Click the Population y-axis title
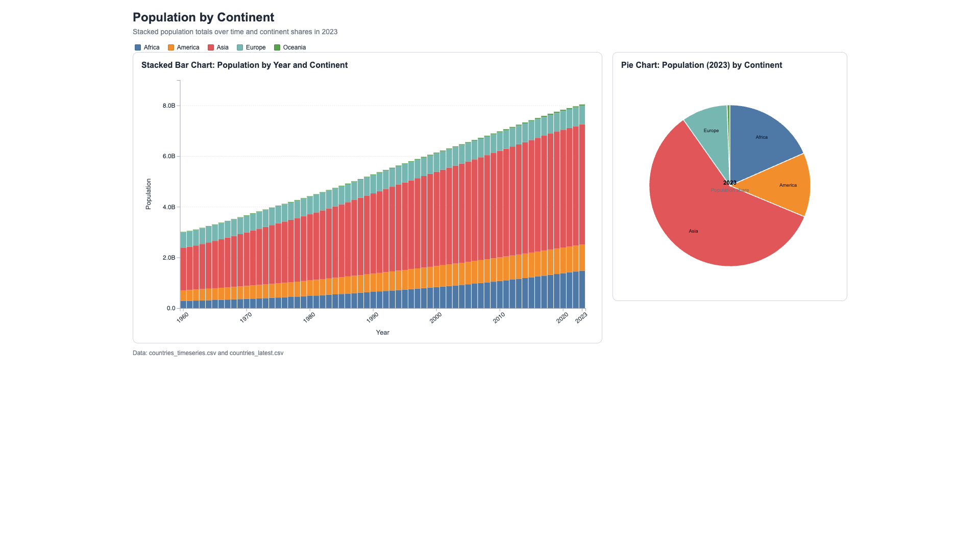This screenshot has height=551, width=980. pyautogui.click(x=149, y=194)
